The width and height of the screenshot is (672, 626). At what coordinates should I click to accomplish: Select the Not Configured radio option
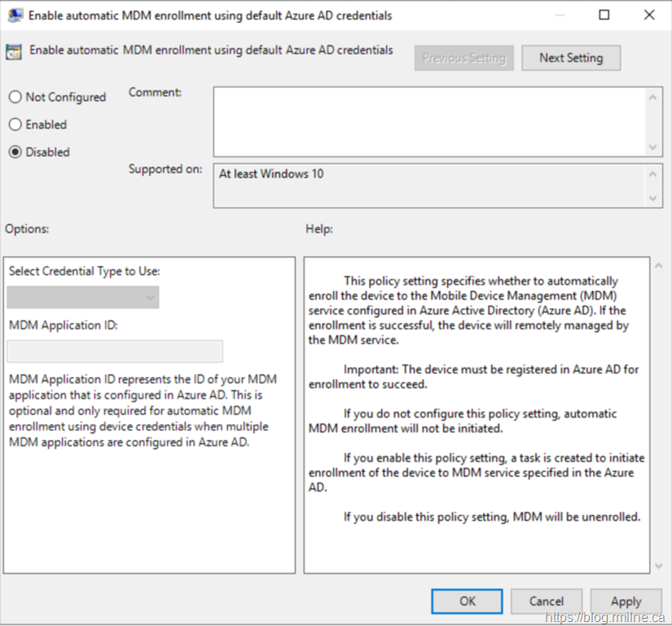point(15,97)
